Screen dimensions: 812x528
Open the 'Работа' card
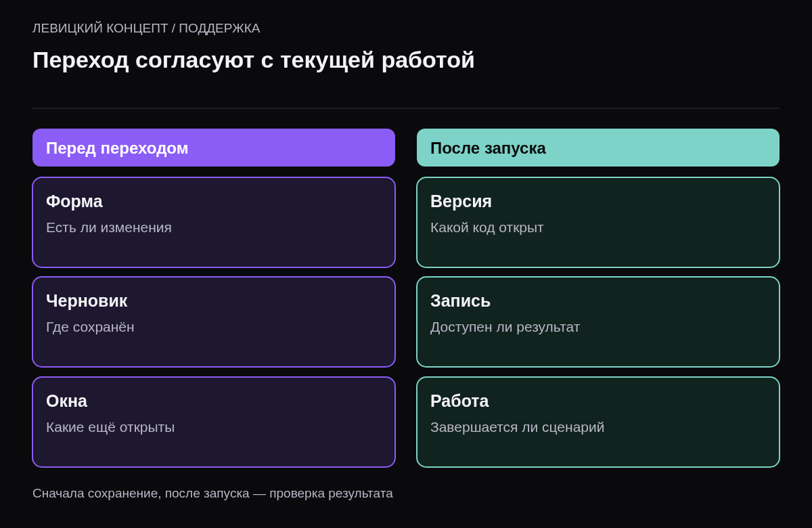coord(598,422)
